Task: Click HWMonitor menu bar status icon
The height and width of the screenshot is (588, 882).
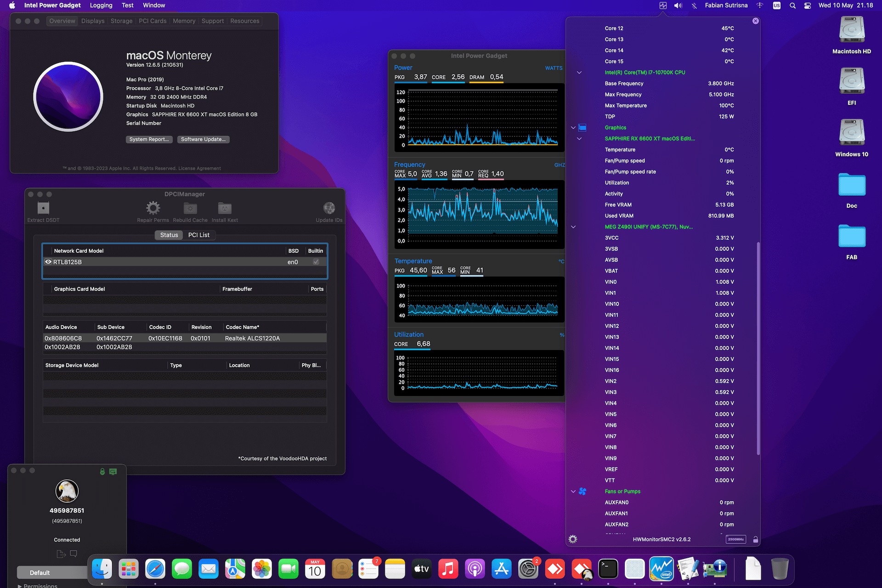Action: click(x=663, y=6)
